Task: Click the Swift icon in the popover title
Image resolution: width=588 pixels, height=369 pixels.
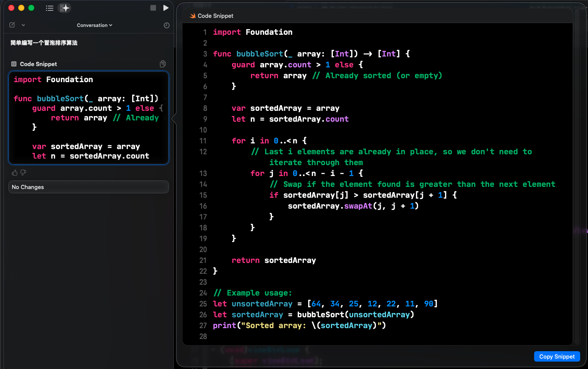Action: coord(193,16)
